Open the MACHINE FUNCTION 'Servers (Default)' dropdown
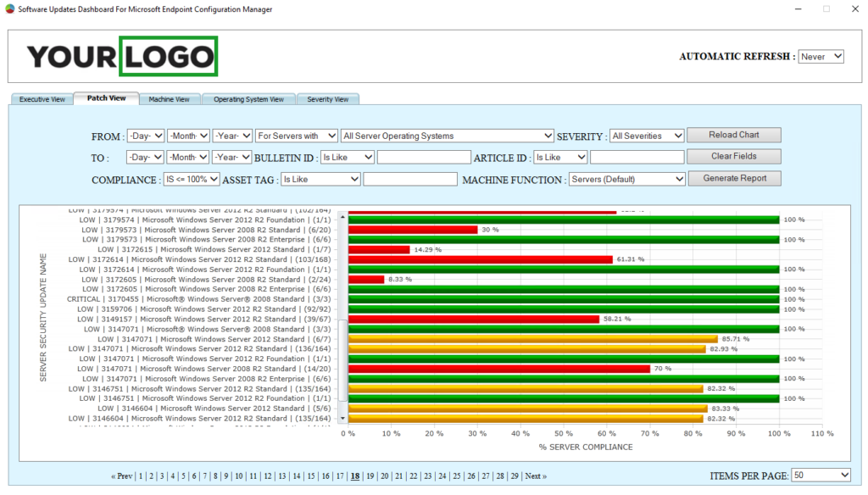The image size is (868, 495). coord(626,179)
